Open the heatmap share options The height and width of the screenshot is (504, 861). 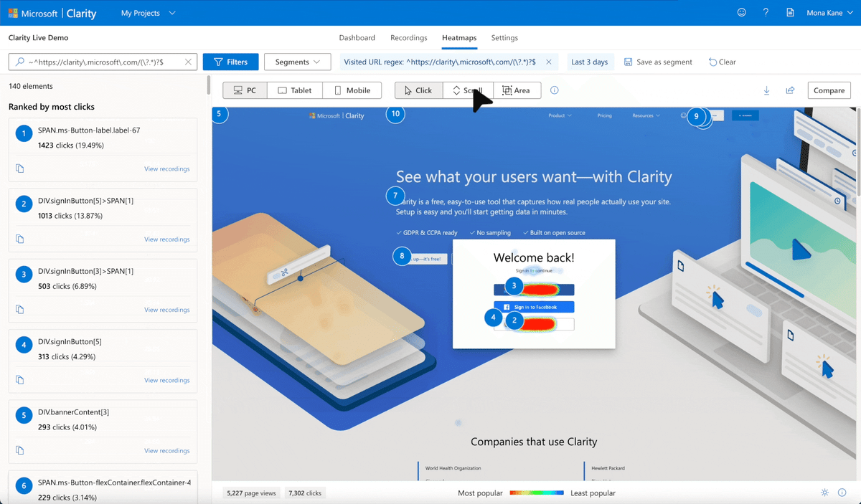pyautogui.click(x=790, y=90)
